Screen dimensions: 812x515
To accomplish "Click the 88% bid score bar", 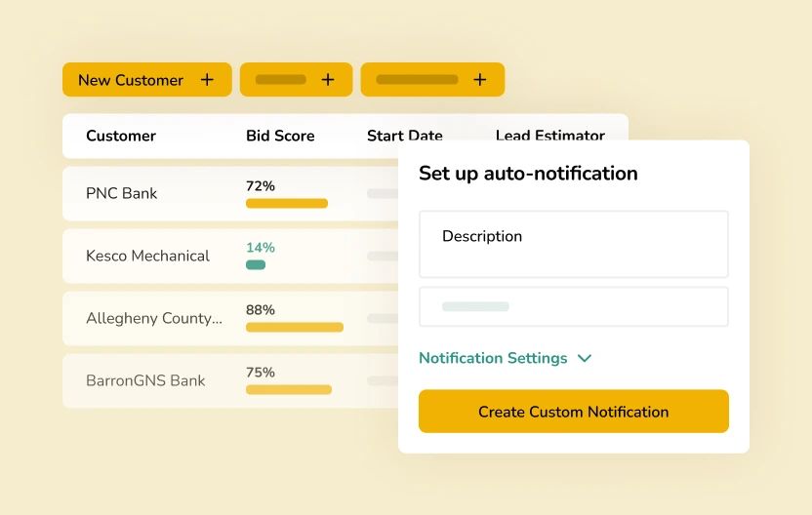I will [x=295, y=327].
